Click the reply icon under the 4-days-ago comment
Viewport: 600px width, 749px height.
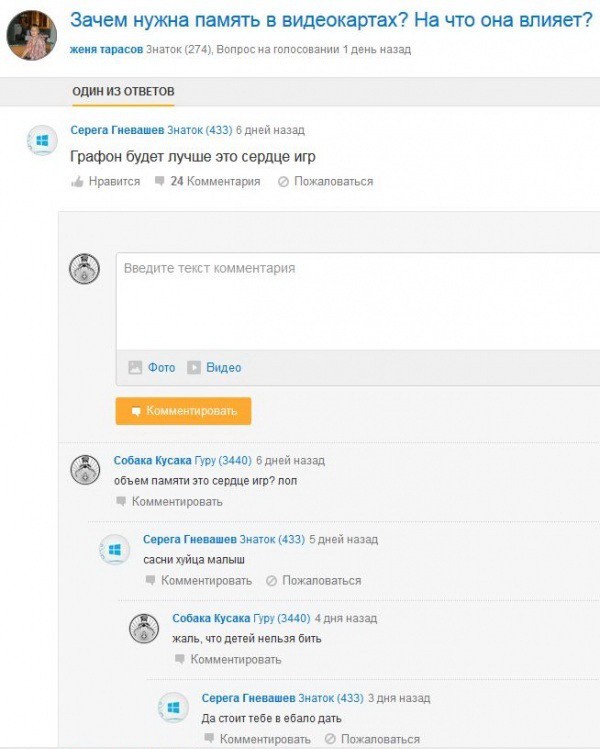coord(180,659)
